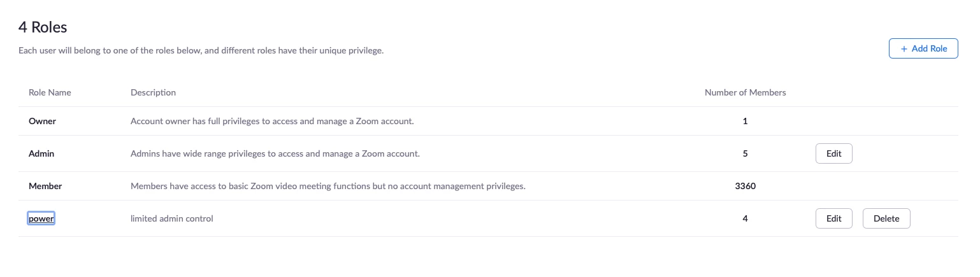This screenshot has width=980, height=277.
Task: Click the power role's member count 4
Action: click(745, 218)
